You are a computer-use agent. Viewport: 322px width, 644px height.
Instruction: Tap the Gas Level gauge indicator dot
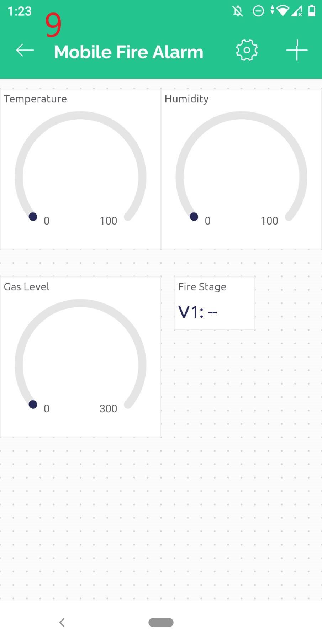pos(33,405)
